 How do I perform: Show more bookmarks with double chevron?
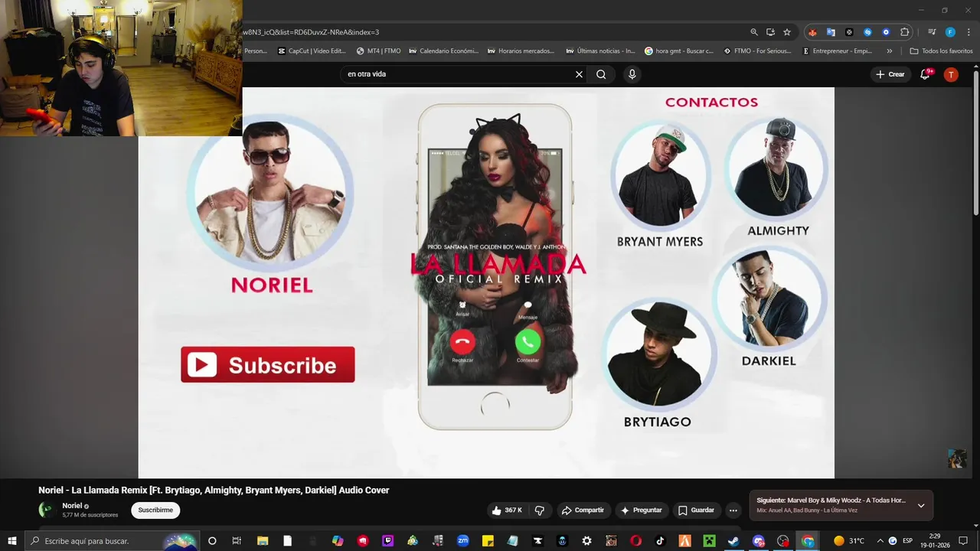[x=889, y=51]
